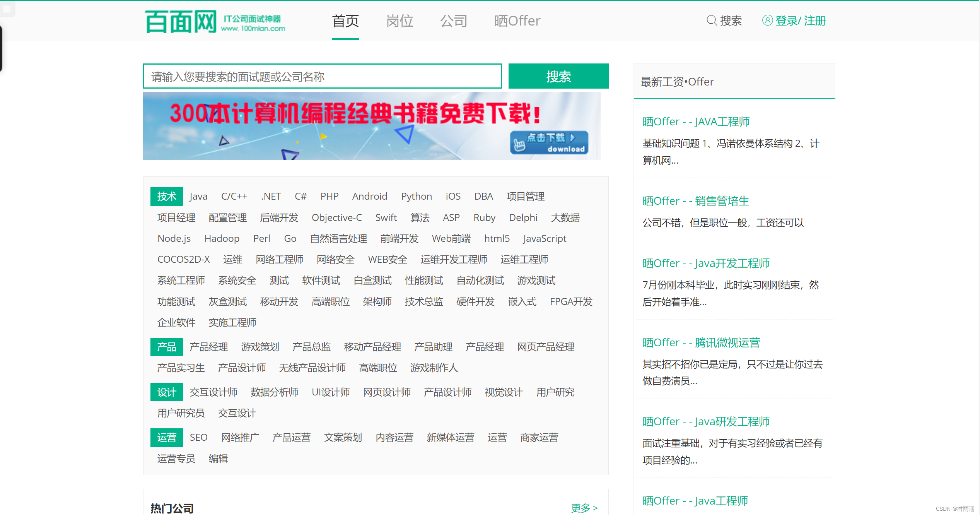The width and height of the screenshot is (980, 515).
Task: Open the 实施工程师 tag
Action: click(x=232, y=323)
